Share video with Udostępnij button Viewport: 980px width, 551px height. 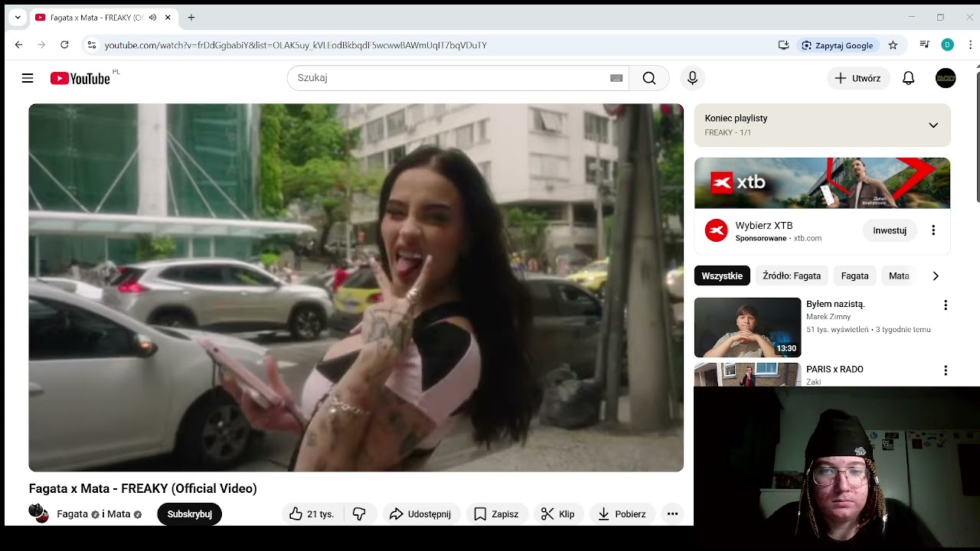420,514
